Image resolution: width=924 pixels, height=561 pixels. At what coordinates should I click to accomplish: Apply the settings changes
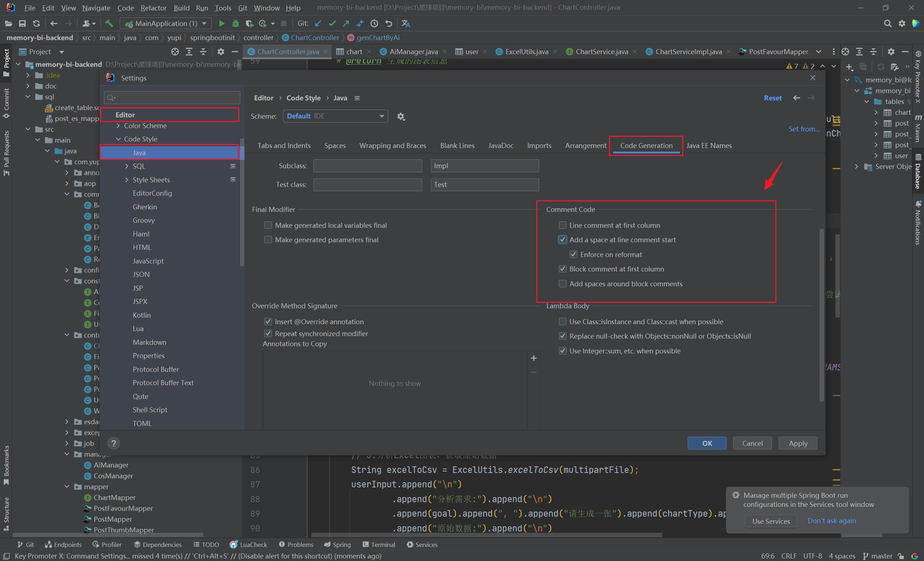pos(798,444)
